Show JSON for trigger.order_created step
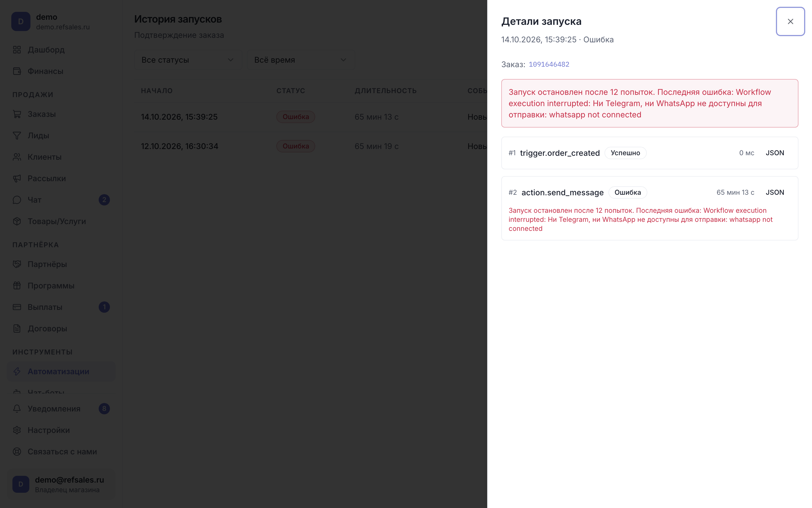Screen dimensions: 812x508 pos(775,153)
